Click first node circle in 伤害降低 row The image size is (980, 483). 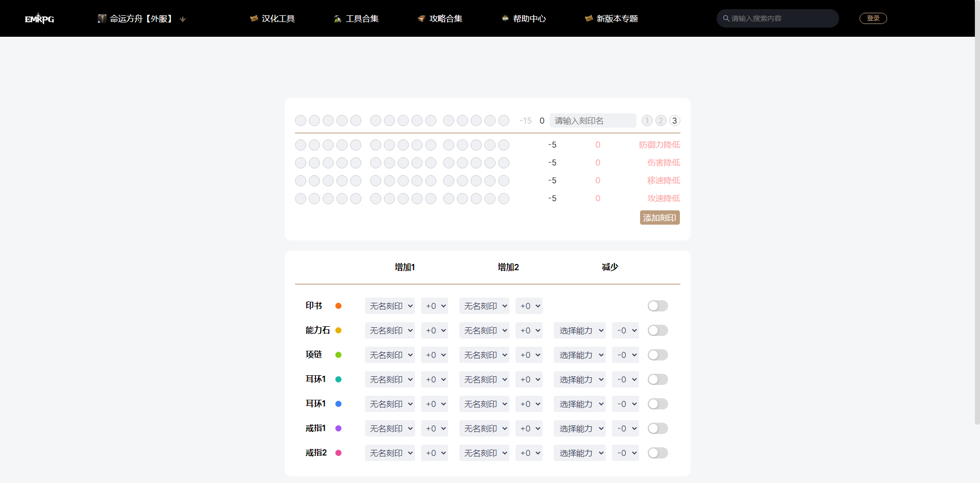pyautogui.click(x=301, y=163)
